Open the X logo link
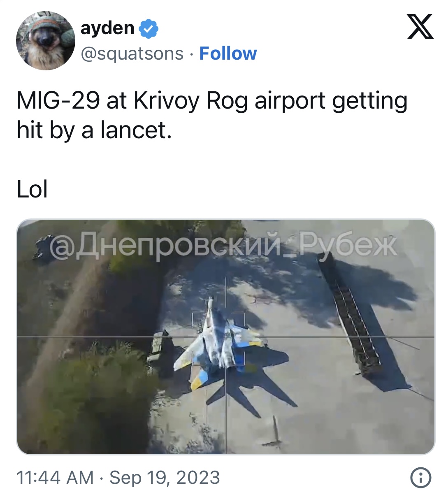 coord(420,27)
